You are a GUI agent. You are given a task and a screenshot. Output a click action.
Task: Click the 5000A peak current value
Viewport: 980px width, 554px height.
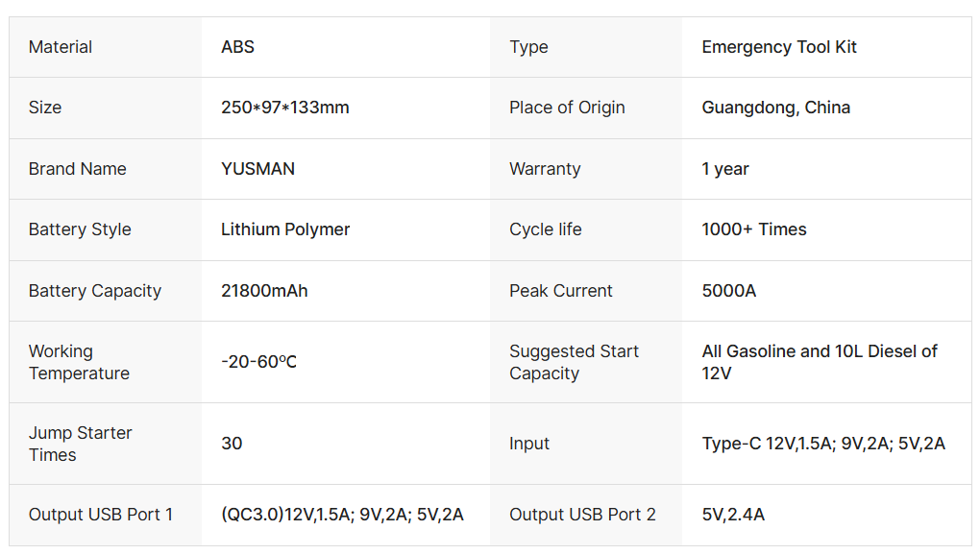tap(728, 291)
